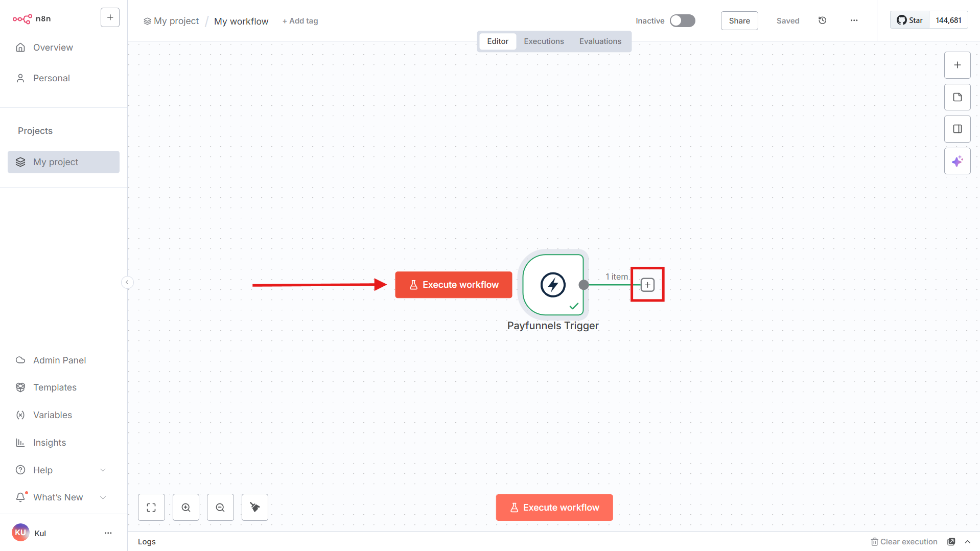Click the bottom Execute workflow button
Screen dimensions: 980x551
[554, 508]
